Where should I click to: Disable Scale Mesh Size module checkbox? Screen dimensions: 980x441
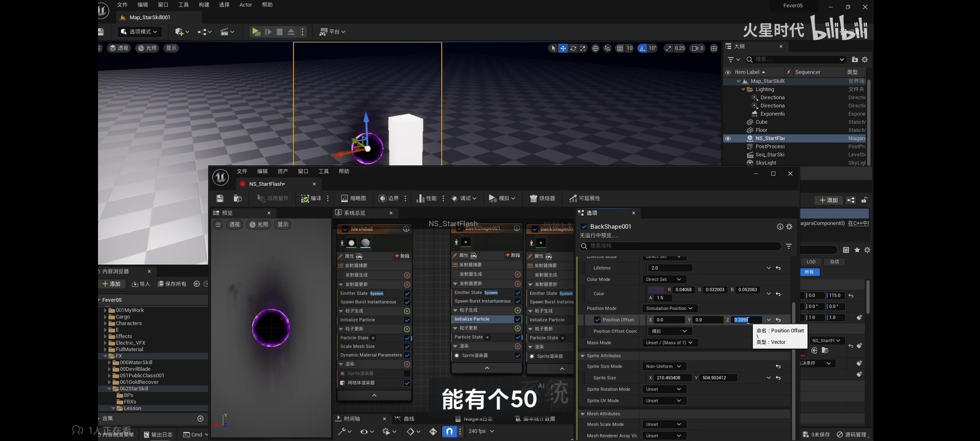407,347
